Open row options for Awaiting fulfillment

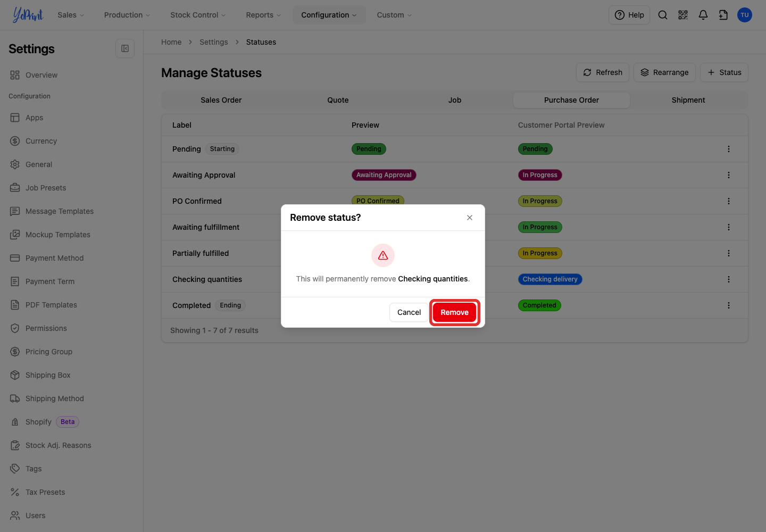click(x=729, y=227)
